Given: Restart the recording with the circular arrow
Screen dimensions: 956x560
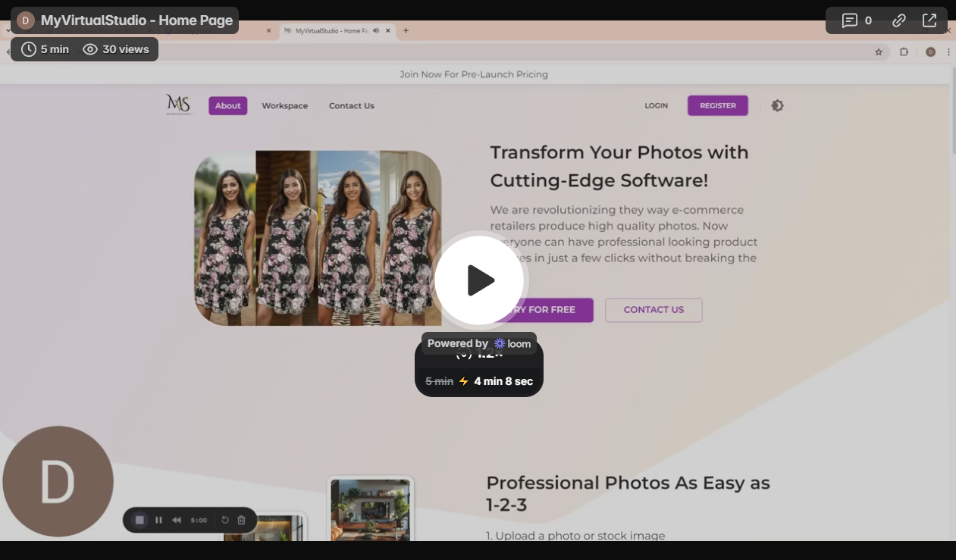Looking at the screenshot, I should (x=225, y=520).
